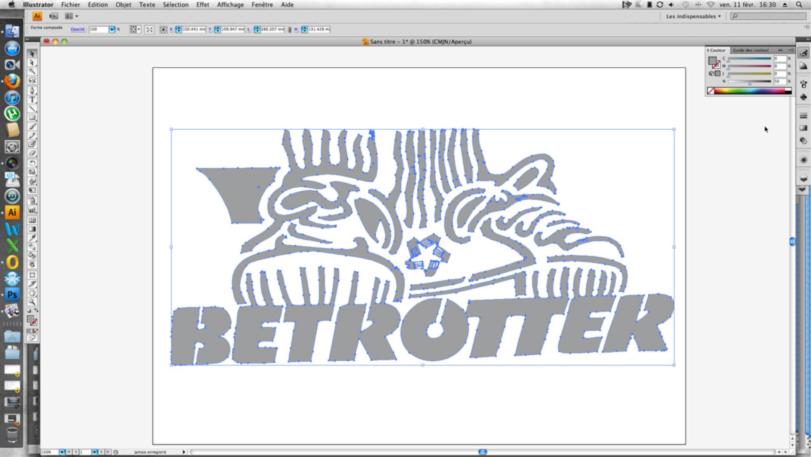The image size is (811, 457).
Task: Click the None swatch beside the color spectrum
Action: tap(711, 91)
